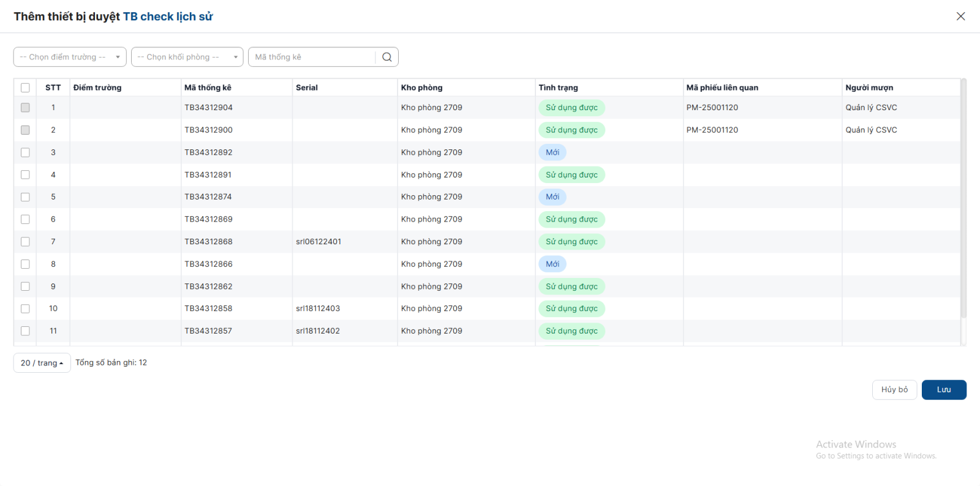This screenshot has width=980, height=486.
Task: Select checkbox for device TB34312868
Action: 25,242
